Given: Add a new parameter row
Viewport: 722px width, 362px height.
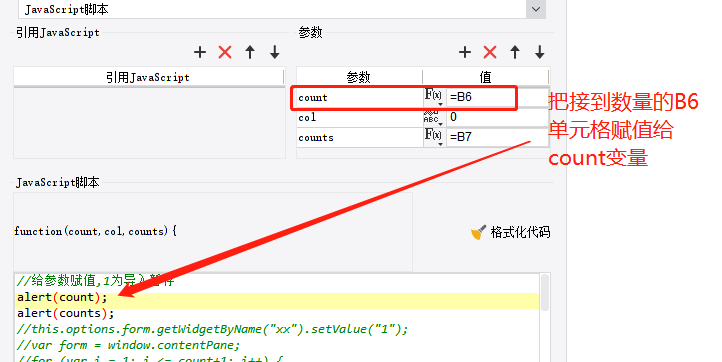Looking at the screenshot, I should click(x=465, y=52).
